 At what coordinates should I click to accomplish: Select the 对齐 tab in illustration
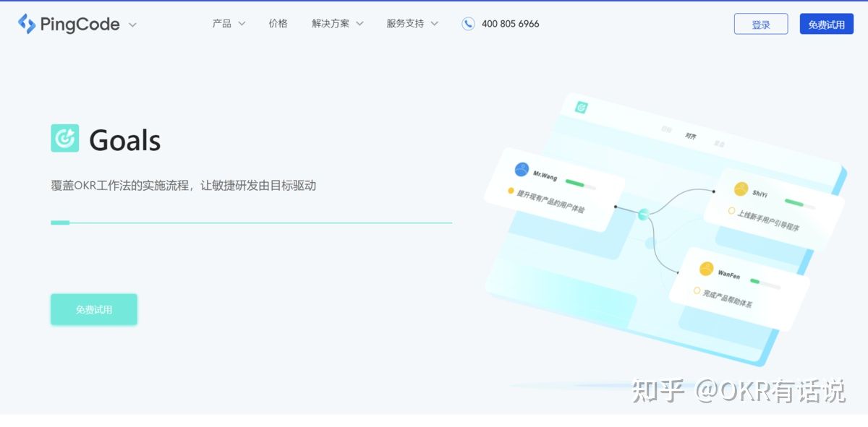(691, 136)
